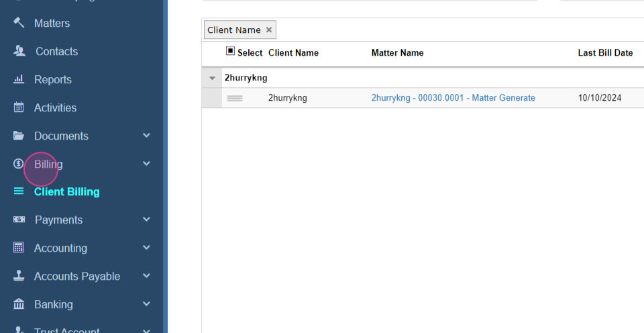Click the Contacts people icon
The width and height of the screenshot is (644, 333).
tap(19, 51)
